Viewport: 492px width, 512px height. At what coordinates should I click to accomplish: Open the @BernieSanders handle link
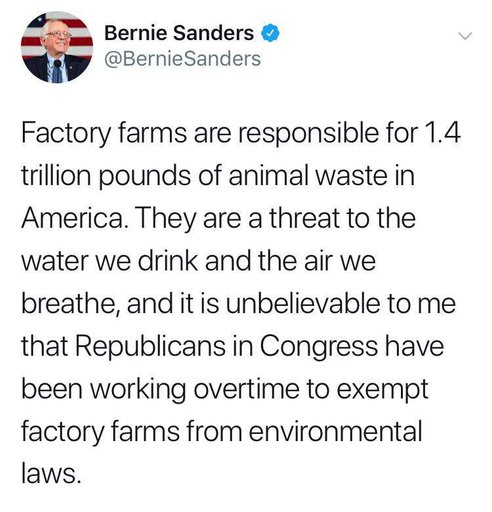coord(182,59)
